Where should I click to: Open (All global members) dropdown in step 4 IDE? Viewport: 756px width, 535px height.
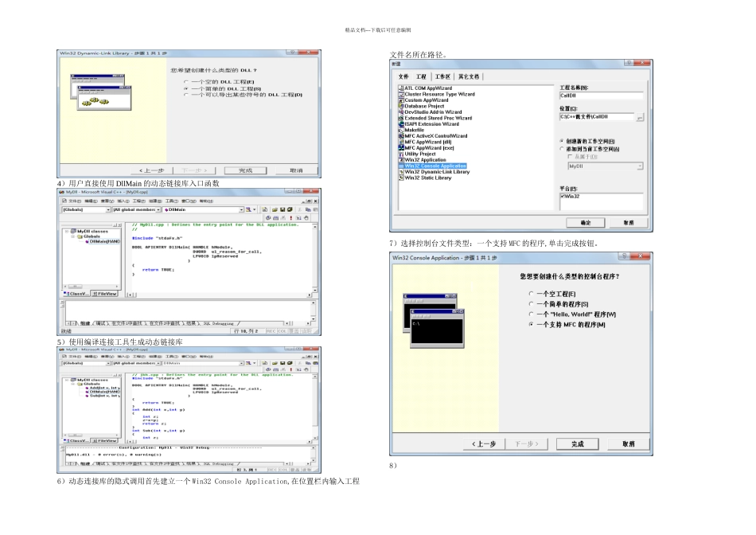[x=158, y=209]
